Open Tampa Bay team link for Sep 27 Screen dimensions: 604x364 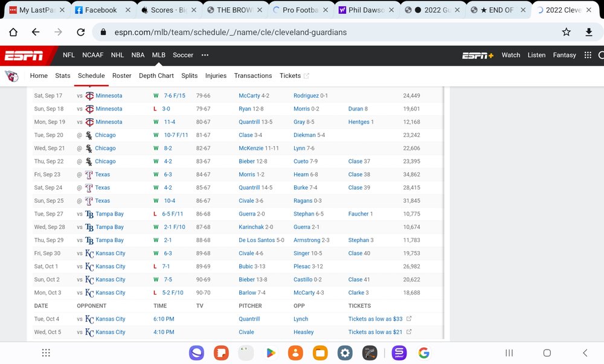tap(109, 214)
